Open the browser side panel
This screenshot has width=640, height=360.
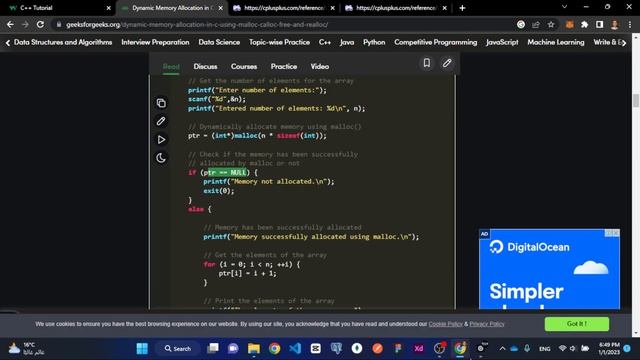pyautogui.click(x=599, y=24)
